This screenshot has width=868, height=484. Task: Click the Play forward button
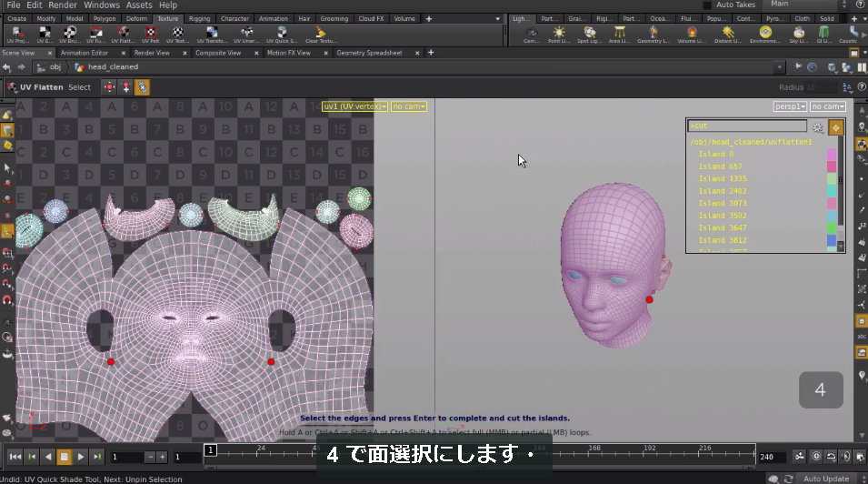81,457
